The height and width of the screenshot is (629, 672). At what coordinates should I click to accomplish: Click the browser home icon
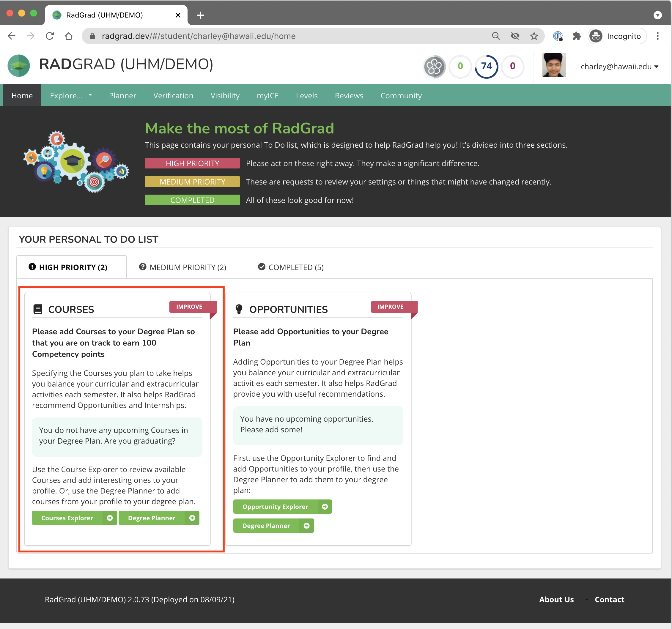pos(69,36)
